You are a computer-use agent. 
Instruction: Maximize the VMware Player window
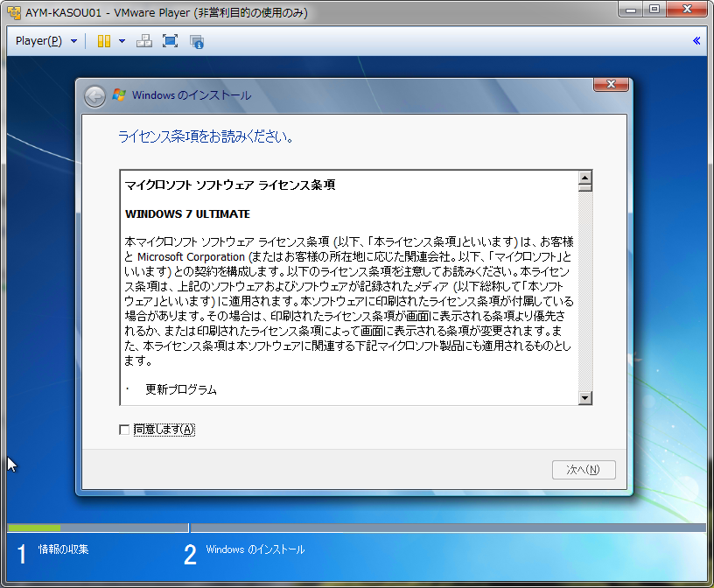pyautogui.click(x=654, y=10)
